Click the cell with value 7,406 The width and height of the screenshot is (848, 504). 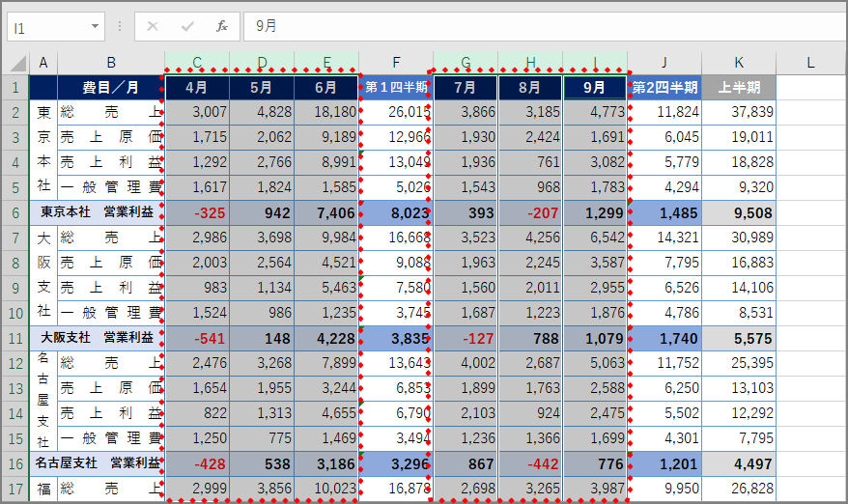tap(326, 213)
